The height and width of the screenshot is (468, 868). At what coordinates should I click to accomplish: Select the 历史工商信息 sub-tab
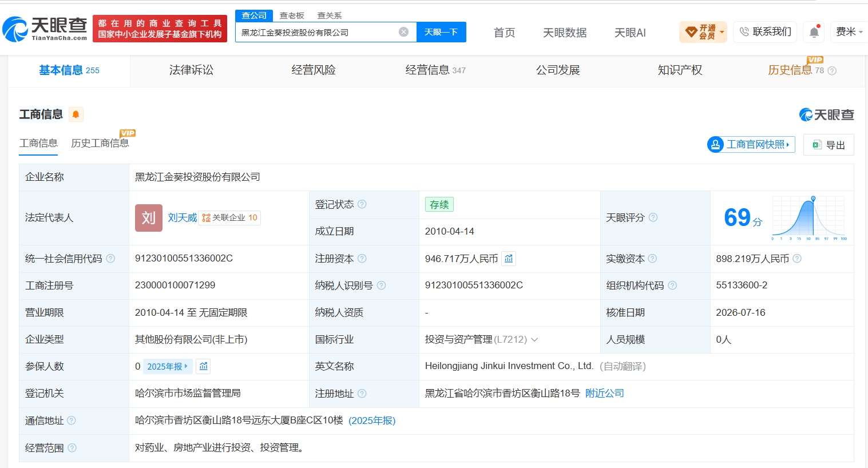point(100,143)
